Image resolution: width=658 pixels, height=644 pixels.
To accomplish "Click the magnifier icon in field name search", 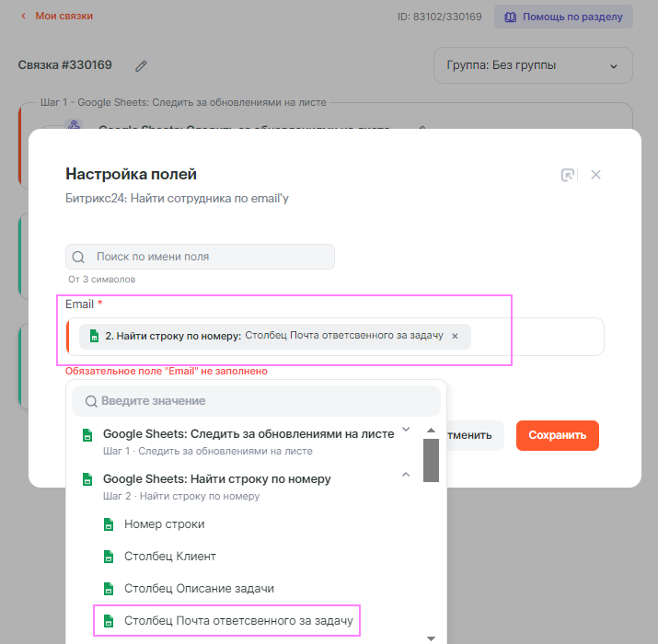I will [x=79, y=258].
